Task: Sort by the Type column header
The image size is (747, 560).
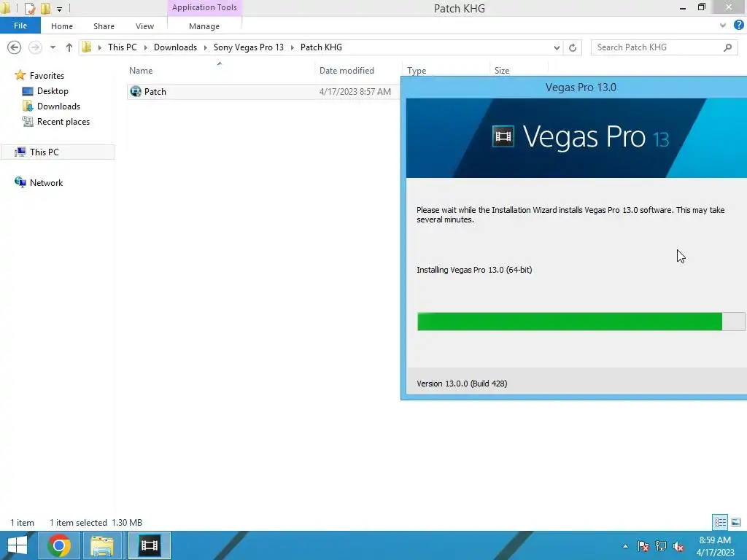Action: [x=417, y=71]
